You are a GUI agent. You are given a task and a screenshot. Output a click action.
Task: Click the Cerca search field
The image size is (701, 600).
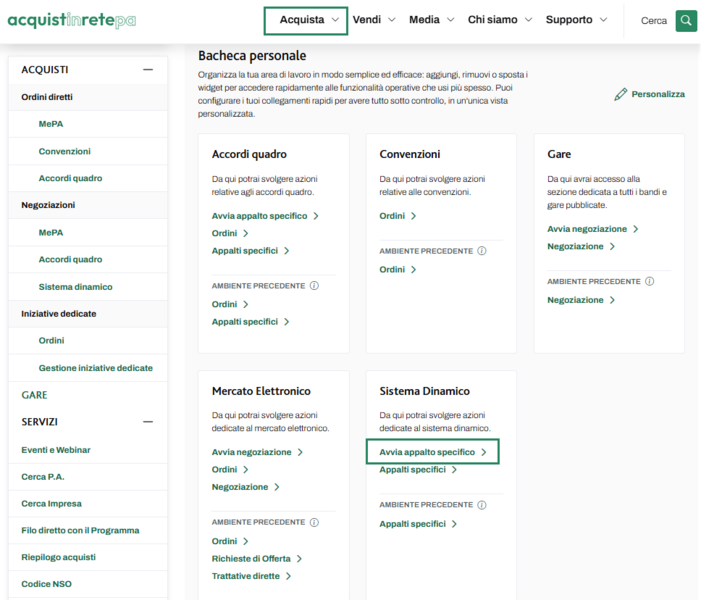point(654,20)
